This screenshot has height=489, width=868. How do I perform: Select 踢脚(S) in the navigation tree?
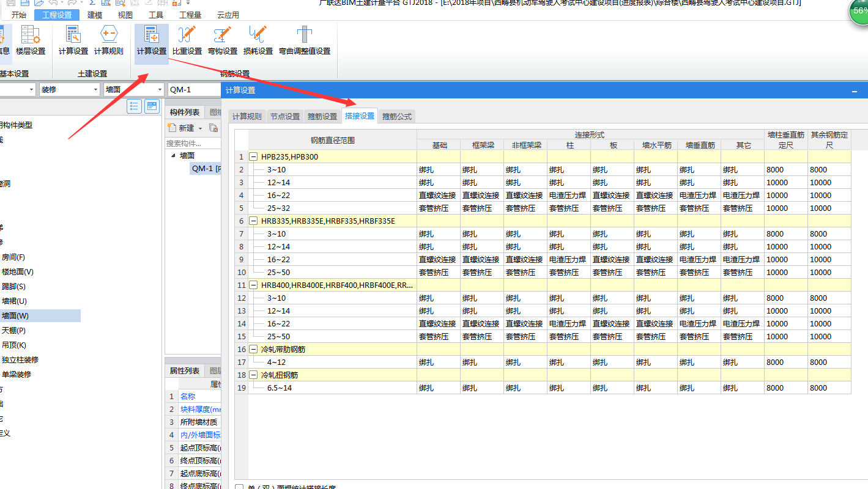click(x=13, y=287)
